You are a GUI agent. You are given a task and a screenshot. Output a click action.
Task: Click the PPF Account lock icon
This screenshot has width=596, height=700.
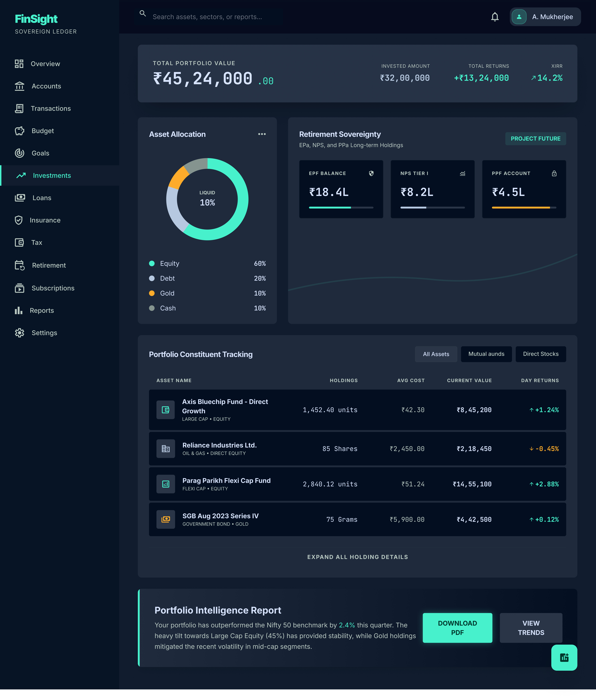[x=554, y=173]
